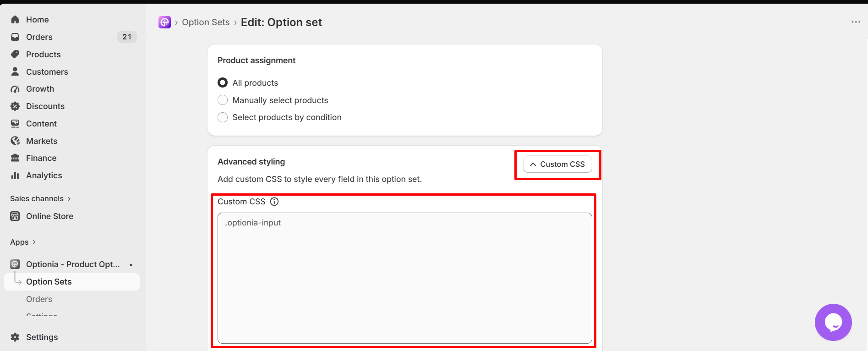
Task: Click the Option Sets breadcrumb link
Action: point(206,22)
